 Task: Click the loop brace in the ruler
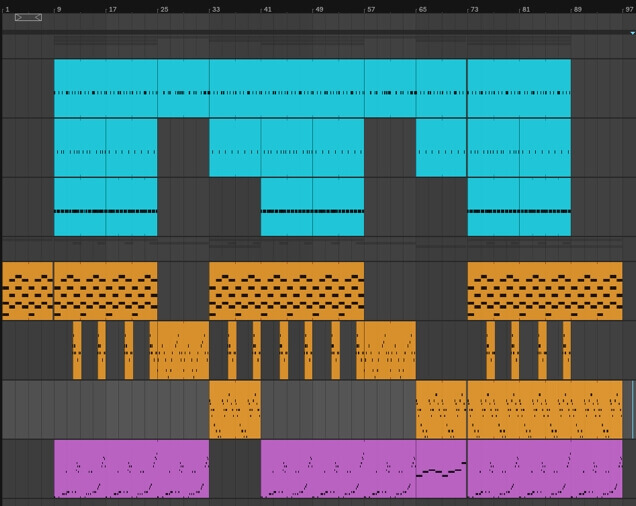point(28,17)
